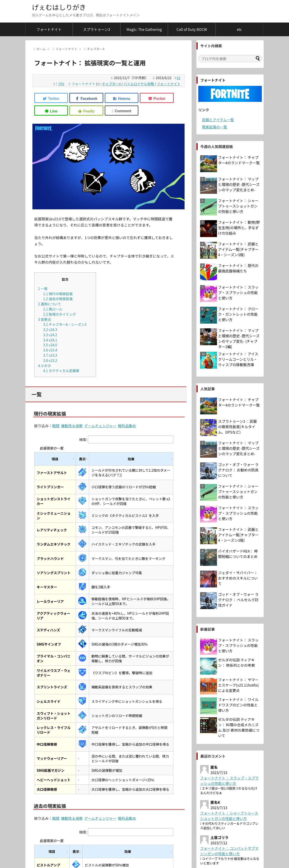Click the ショットガンストライカー augment icon
The image size is (289, 868).
82,501
